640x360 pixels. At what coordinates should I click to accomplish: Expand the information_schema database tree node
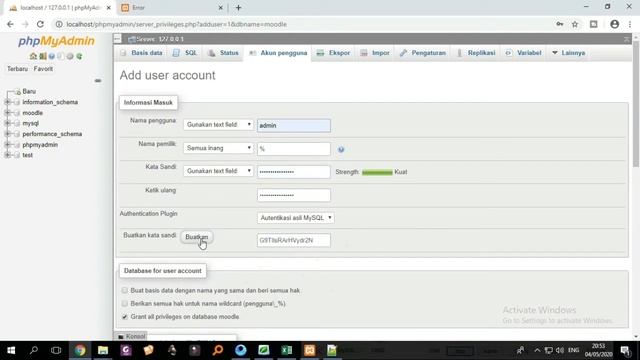[7, 102]
